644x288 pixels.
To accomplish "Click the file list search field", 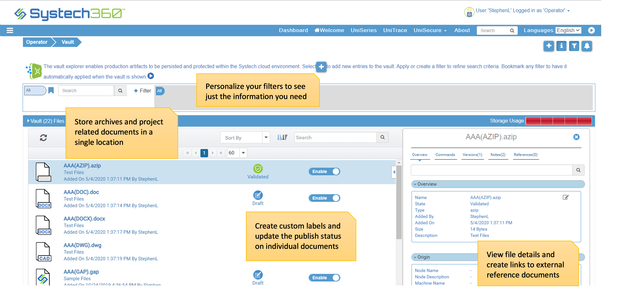I will 336,137.
